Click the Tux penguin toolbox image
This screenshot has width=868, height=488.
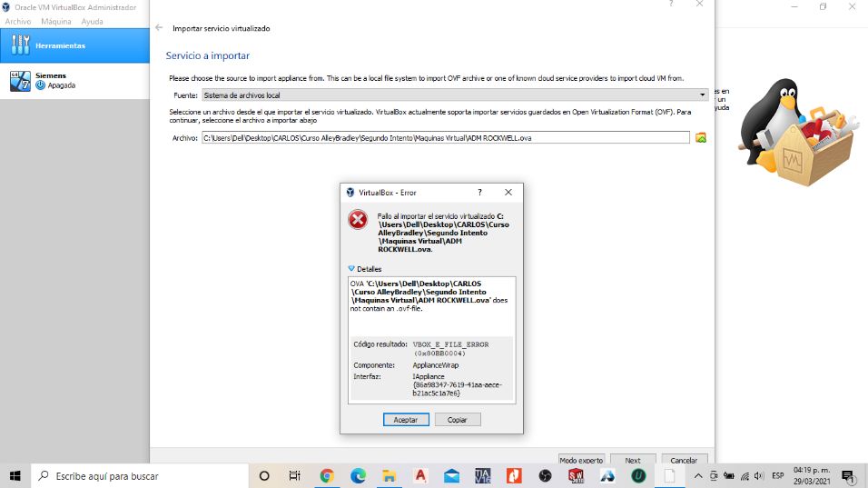(798, 132)
